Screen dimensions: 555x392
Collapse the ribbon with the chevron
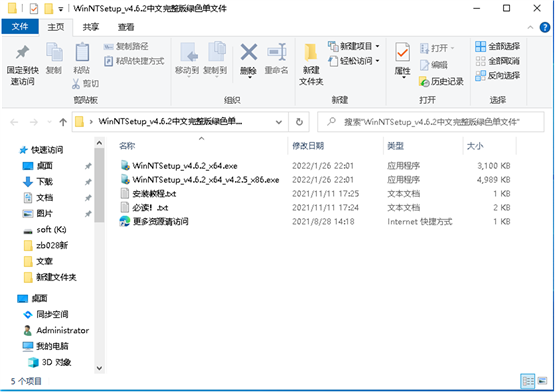coord(530,27)
